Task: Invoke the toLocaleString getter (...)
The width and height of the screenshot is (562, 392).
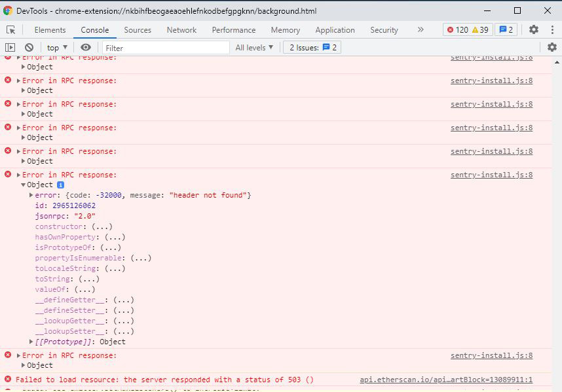Action: pyautogui.click(x=115, y=268)
